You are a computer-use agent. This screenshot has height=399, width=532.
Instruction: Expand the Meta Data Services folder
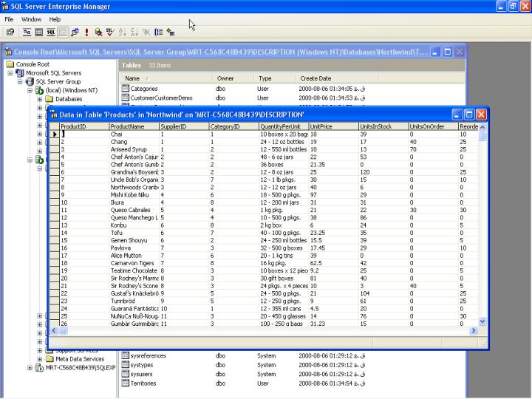[x=40, y=359]
